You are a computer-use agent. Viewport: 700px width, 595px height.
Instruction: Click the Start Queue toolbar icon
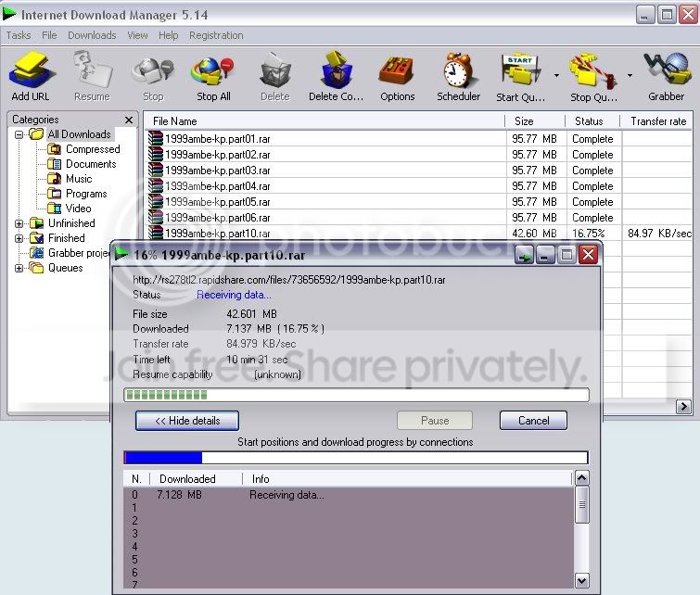520,76
